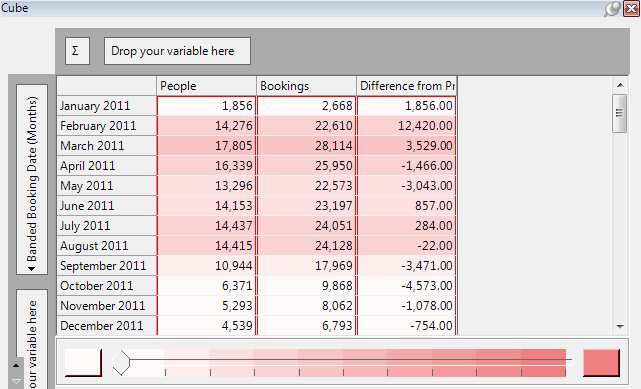641x389 pixels.
Task: Click People cell 16,339
Action: (x=206, y=166)
